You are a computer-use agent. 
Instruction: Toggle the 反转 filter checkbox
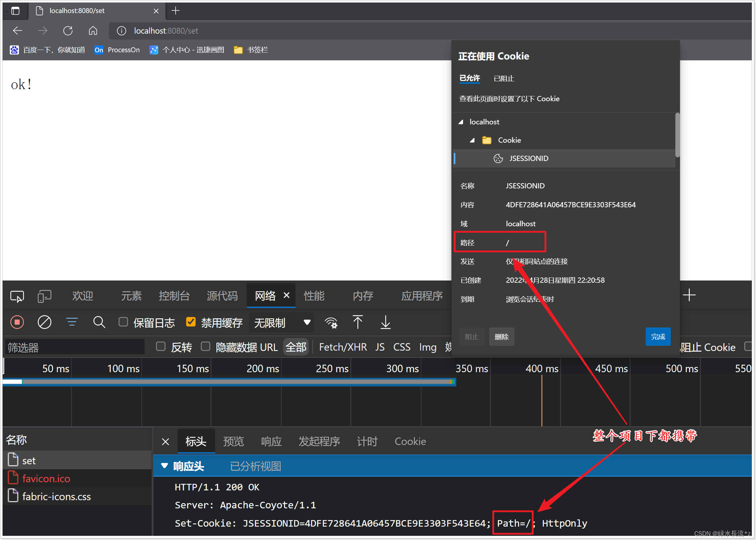click(x=161, y=346)
